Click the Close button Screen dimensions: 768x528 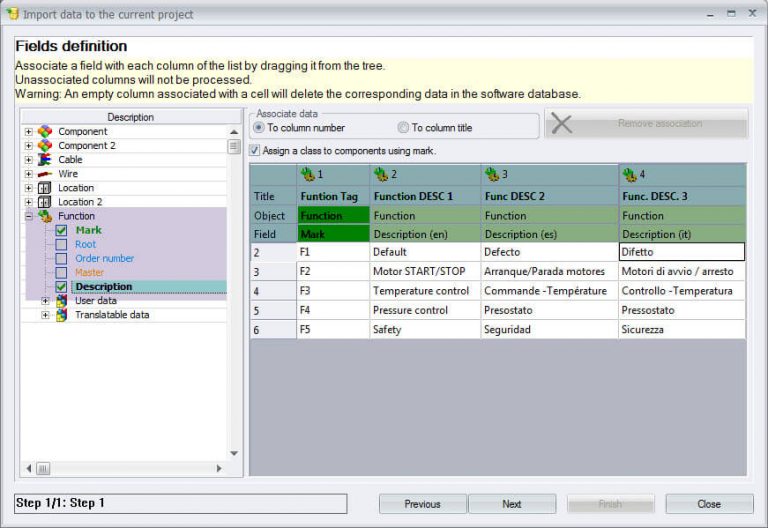pyautogui.click(x=709, y=504)
